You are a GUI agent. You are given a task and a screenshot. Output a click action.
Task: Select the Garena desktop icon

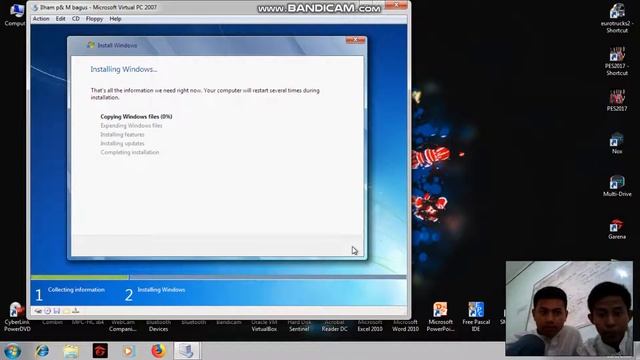617,229
